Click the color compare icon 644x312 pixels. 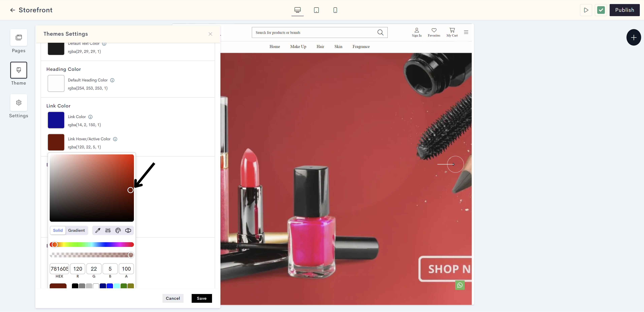tap(128, 230)
